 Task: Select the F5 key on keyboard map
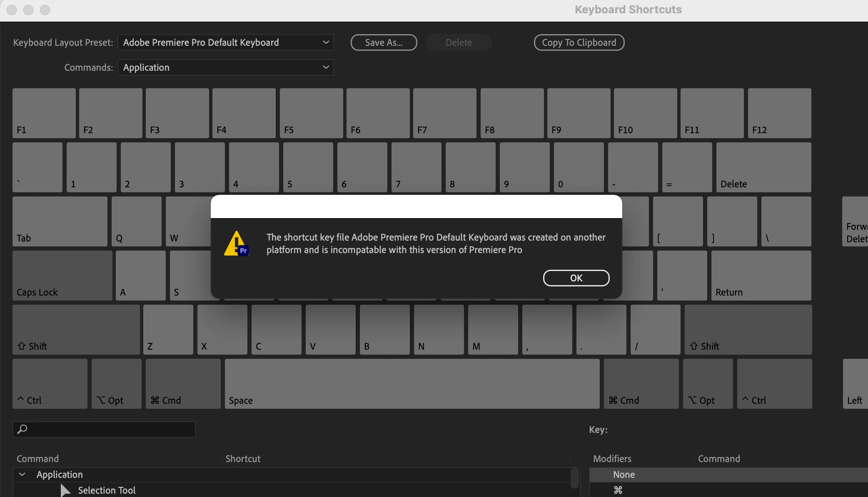[x=311, y=113]
